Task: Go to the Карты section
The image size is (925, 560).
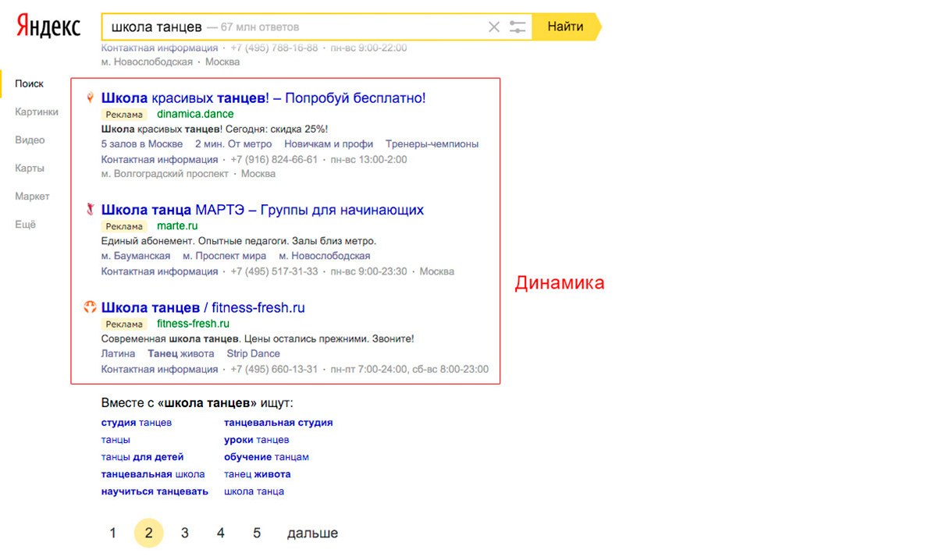Action: 30,168
